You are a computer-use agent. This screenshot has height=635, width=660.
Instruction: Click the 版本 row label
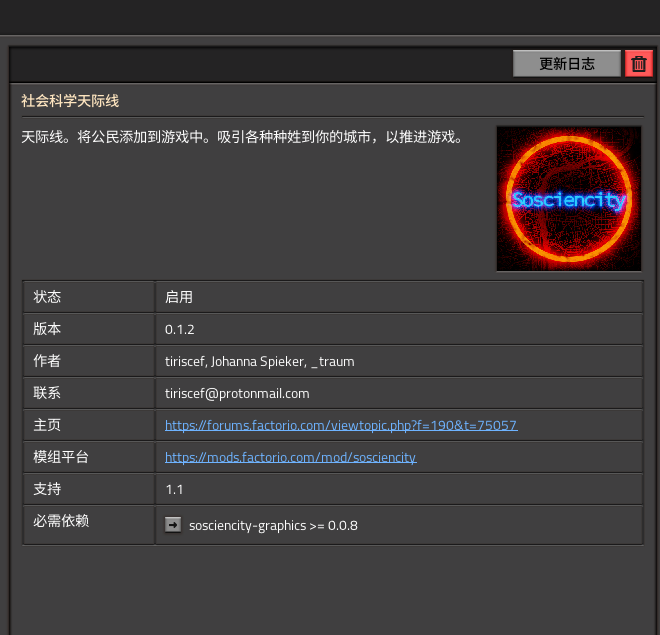point(47,329)
